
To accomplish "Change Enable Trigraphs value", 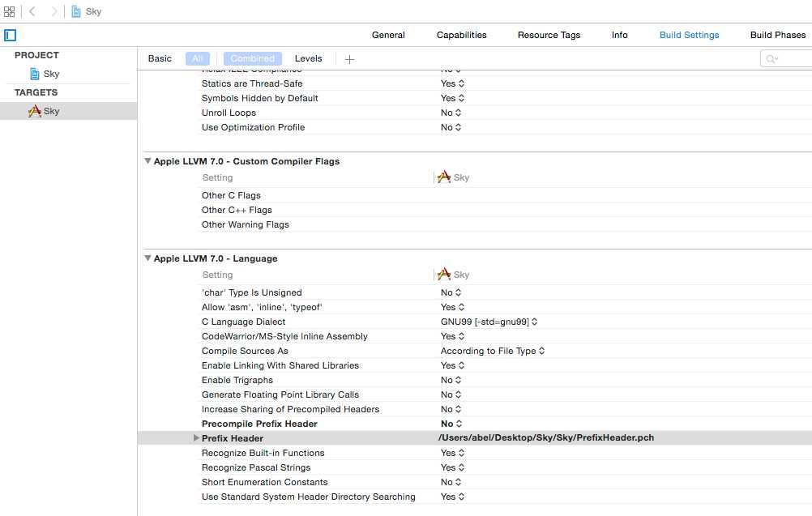I will tap(451, 379).
